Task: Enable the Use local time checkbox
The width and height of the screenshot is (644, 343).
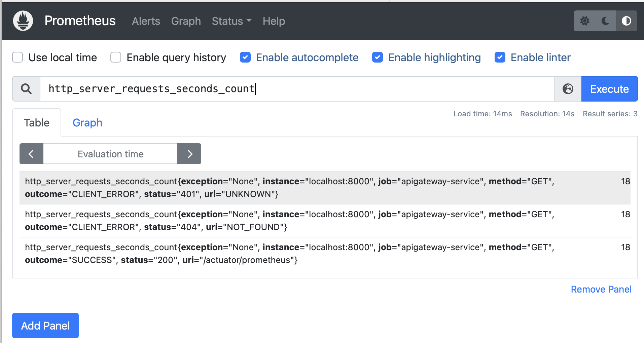Action: coord(17,58)
